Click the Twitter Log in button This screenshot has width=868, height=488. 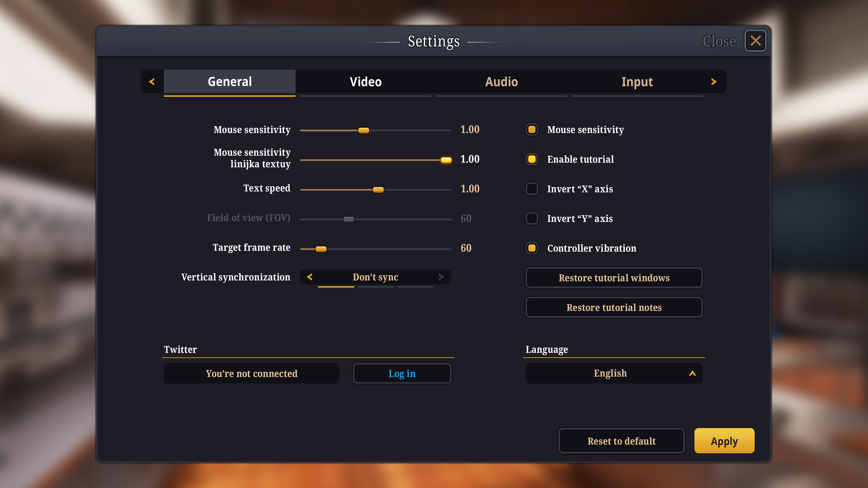(402, 373)
